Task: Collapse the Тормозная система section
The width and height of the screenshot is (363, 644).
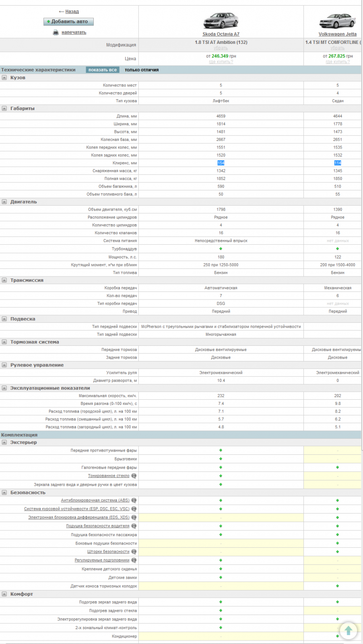Action: tap(4, 342)
